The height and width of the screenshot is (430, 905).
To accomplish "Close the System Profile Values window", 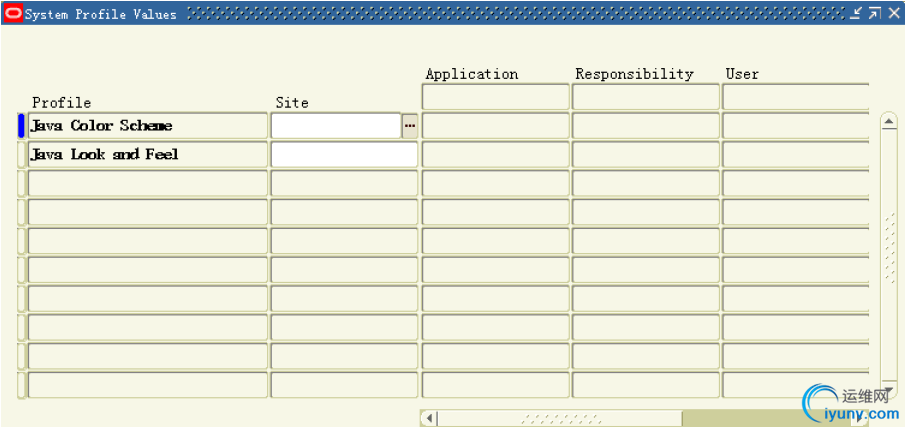I will click(893, 13).
